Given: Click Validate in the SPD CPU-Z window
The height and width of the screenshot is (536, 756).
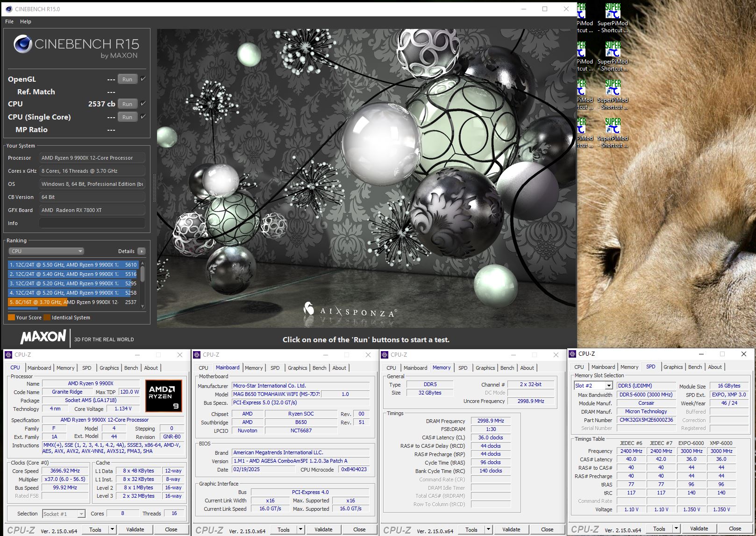Looking at the screenshot, I should [699, 529].
